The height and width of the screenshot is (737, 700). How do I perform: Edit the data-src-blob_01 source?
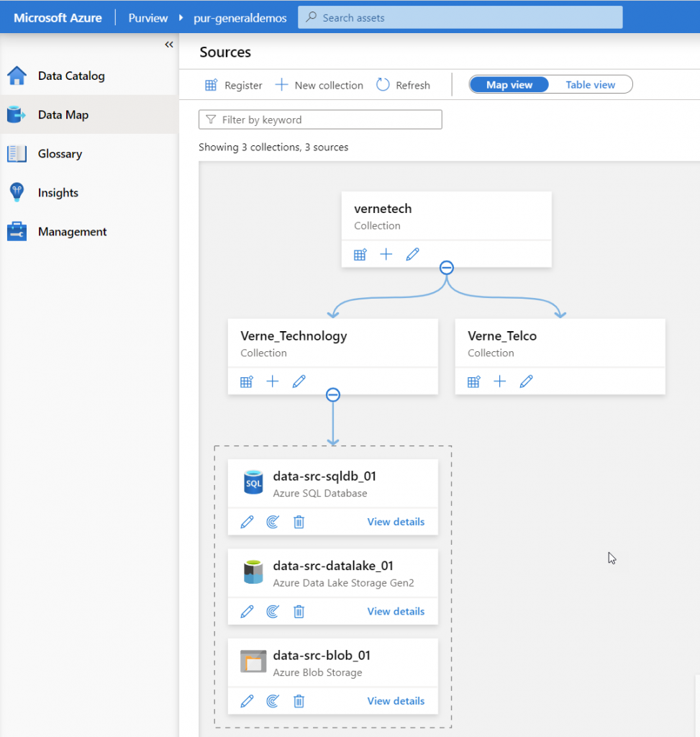click(x=247, y=700)
